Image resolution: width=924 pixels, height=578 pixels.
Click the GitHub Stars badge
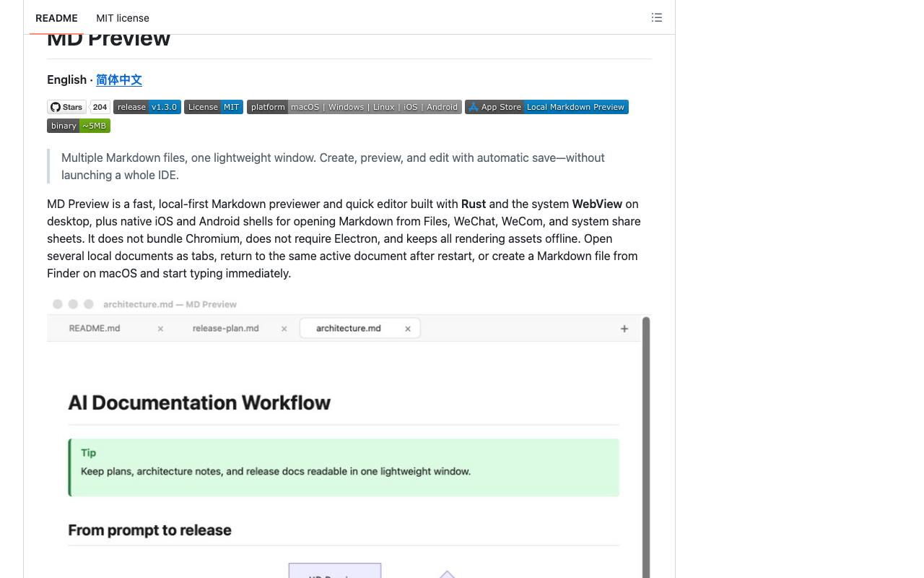pos(66,107)
